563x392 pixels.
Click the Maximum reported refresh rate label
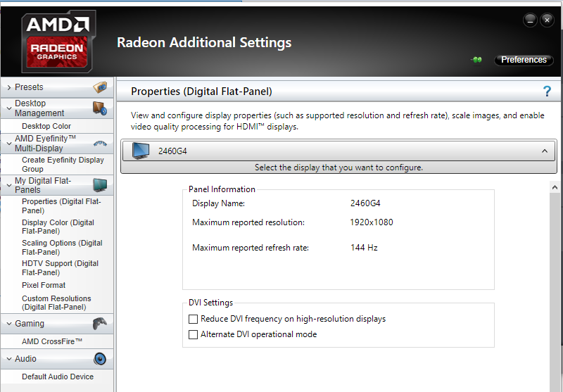click(251, 248)
